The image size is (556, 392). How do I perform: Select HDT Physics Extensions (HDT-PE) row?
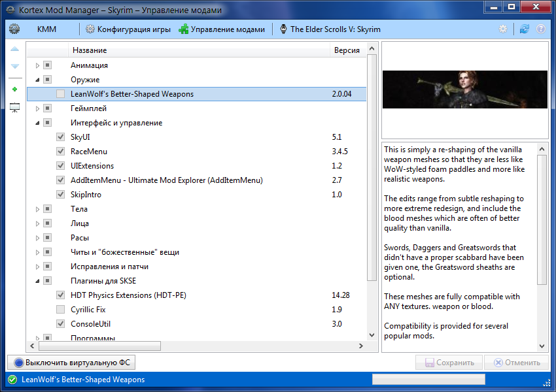tap(197, 295)
